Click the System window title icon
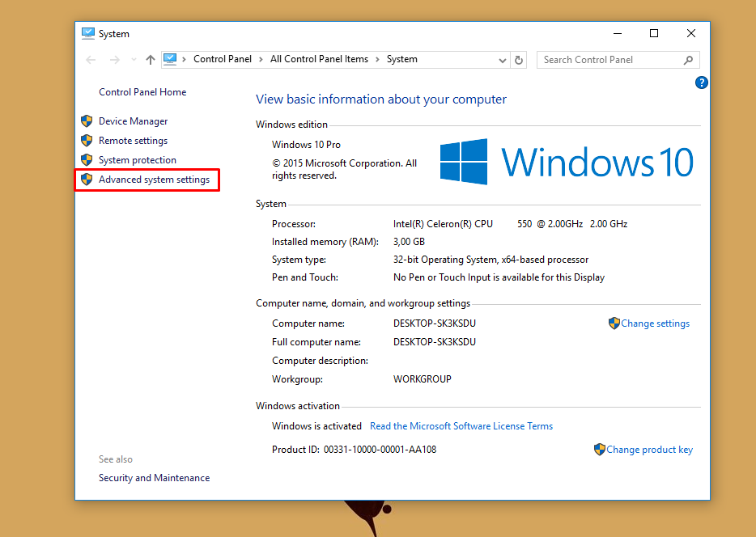 87,33
